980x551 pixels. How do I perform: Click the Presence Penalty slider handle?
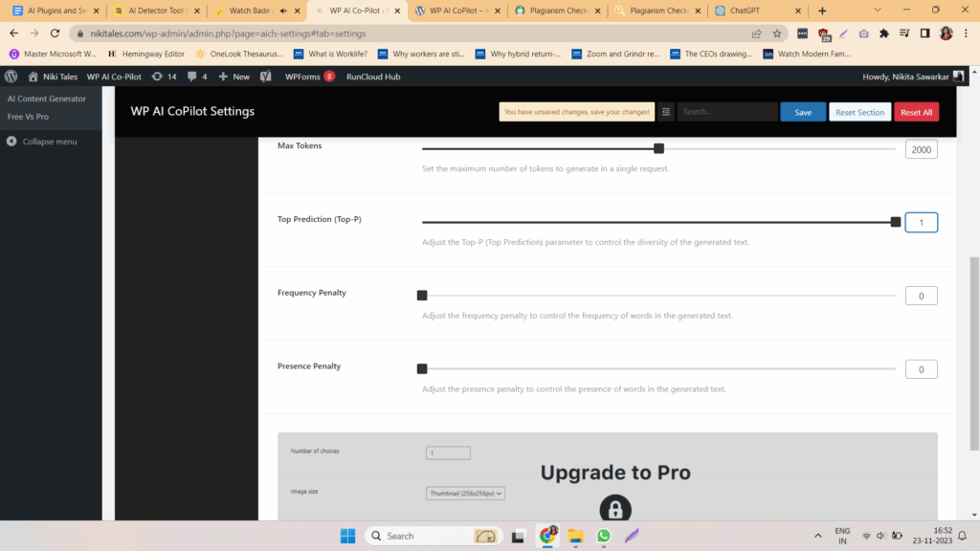[422, 369]
